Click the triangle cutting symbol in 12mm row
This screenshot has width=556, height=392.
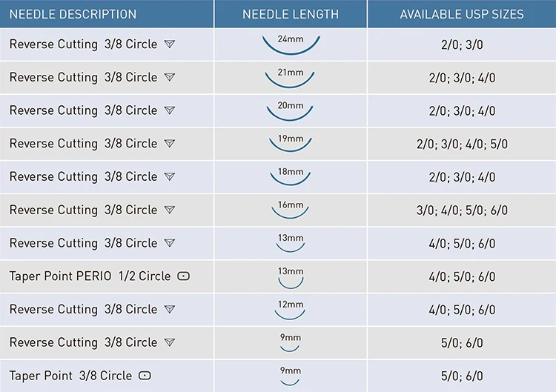pos(170,310)
